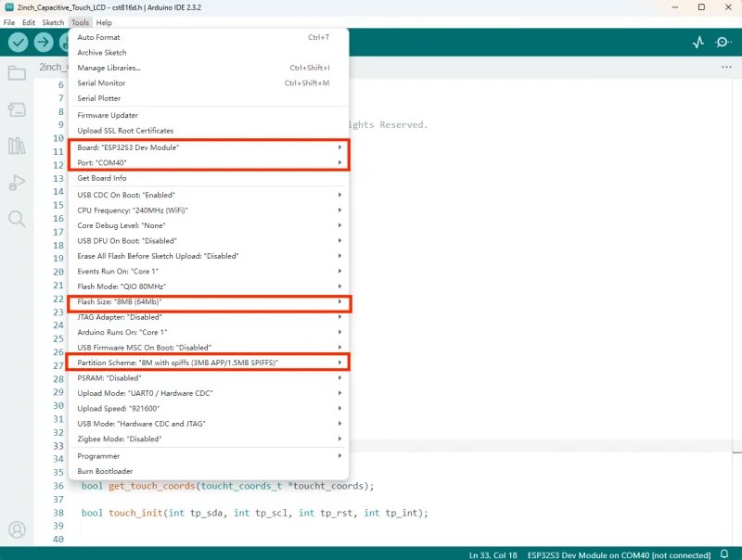Choose Auto Format from Tools menu

click(x=208, y=37)
